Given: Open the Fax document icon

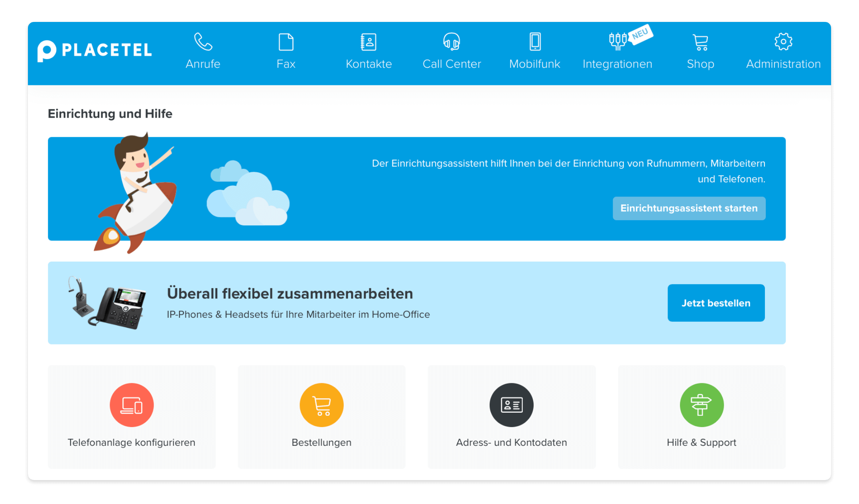Looking at the screenshot, I should coord(286,42).
